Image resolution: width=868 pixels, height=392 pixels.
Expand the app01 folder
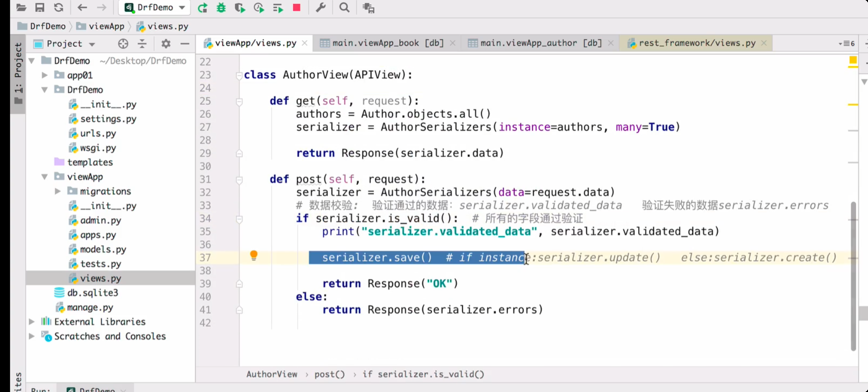(45, 75)
